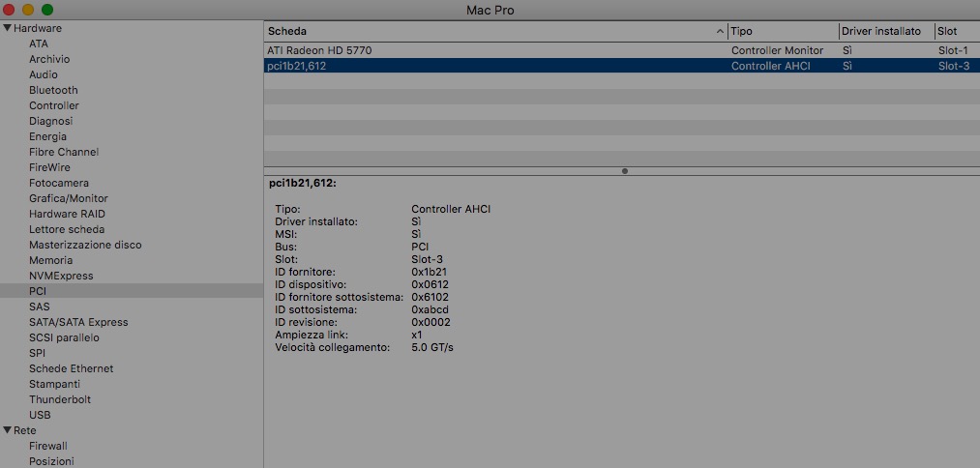Select the pci1b21,612 table row
980x468 pixels.
(x=622, y=66)
